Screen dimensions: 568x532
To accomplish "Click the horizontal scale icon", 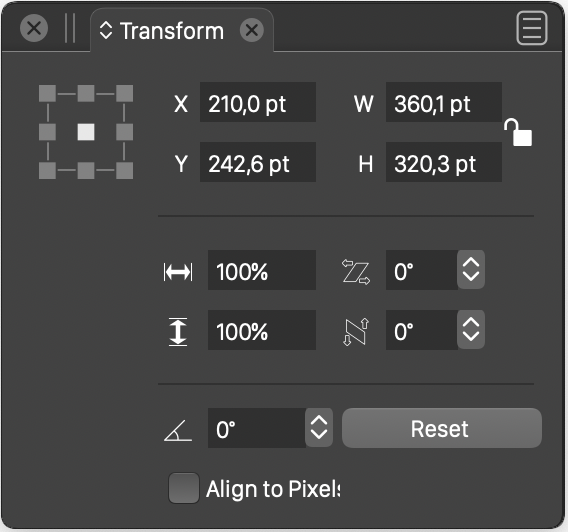I will tap(178, 272).
